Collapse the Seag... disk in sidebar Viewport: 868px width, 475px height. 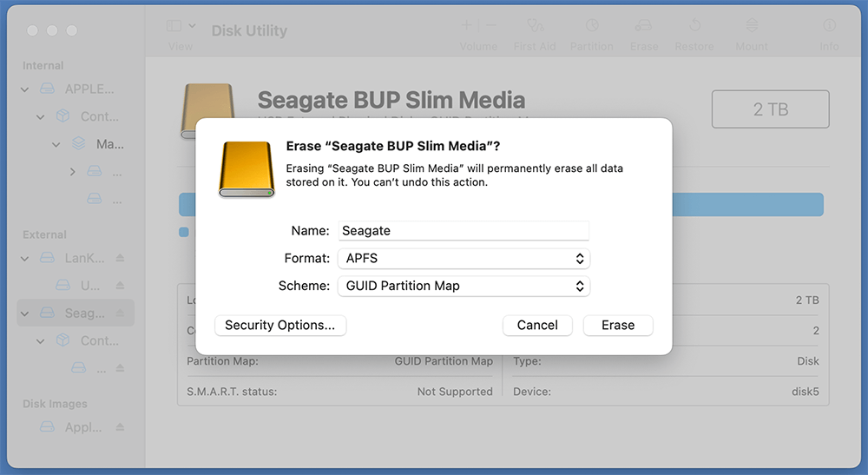pyautogui.click(x=25, y=313)
